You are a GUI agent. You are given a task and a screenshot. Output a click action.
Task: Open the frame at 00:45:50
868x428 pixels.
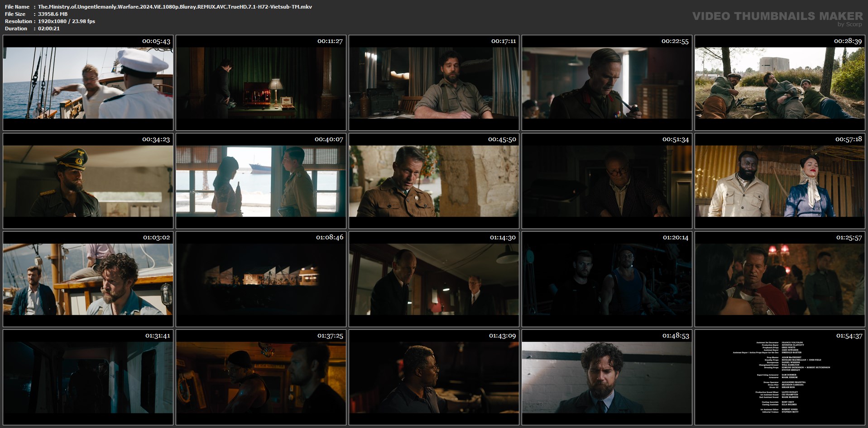(x=434, y=181)
